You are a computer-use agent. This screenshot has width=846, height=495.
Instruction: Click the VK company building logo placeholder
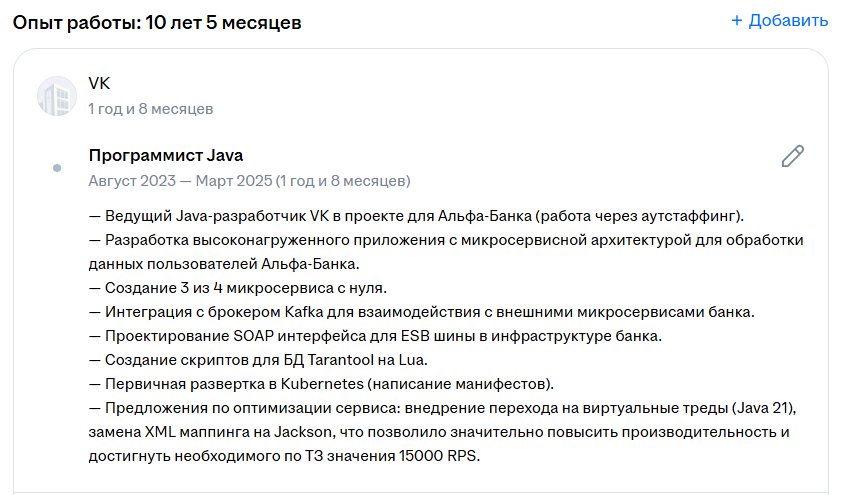[57, 96]
